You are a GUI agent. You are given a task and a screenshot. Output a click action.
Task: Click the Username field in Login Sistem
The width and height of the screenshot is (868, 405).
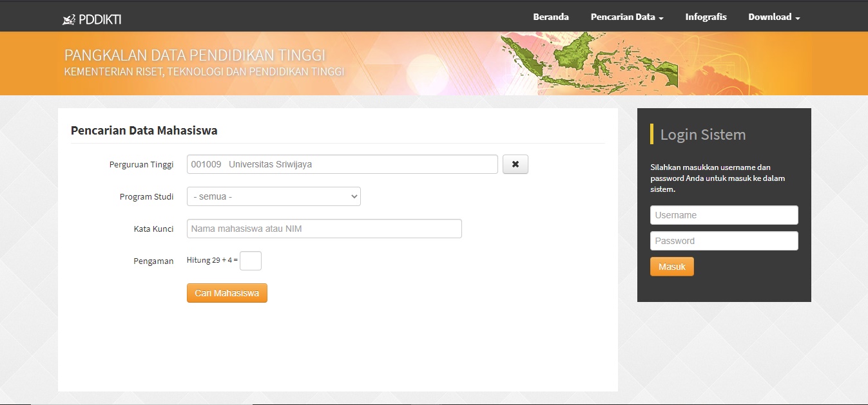(724, 215)
